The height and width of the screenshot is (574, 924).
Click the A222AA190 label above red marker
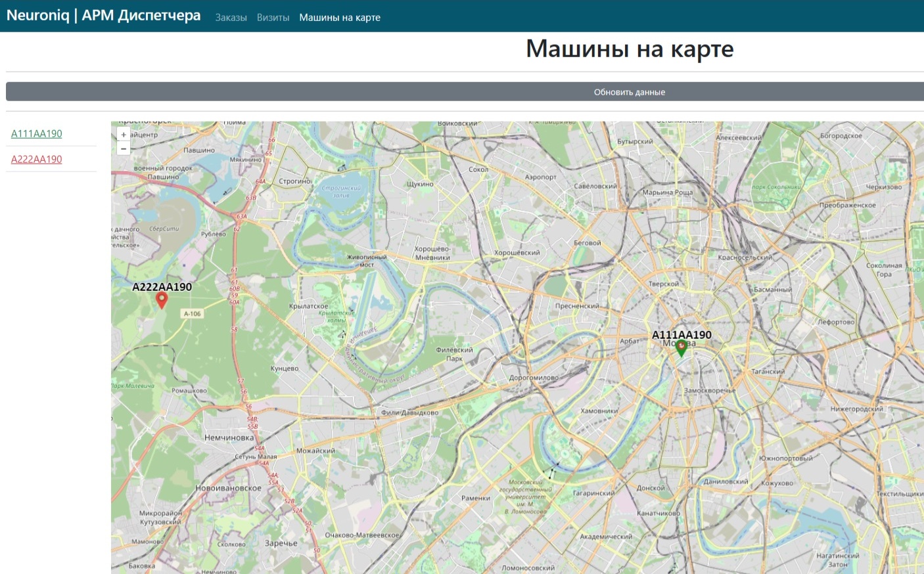pyautogui.click(x=162, y=287)
